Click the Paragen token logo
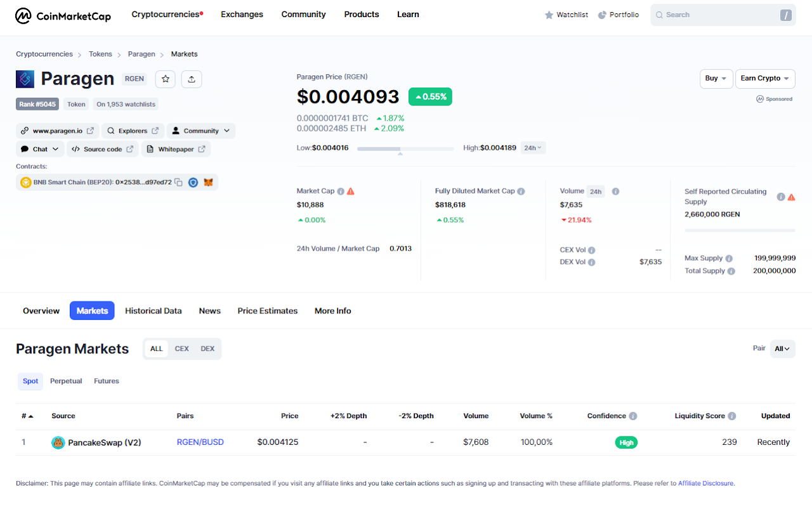This screenshot has height=514, width=812. (25, 79)
